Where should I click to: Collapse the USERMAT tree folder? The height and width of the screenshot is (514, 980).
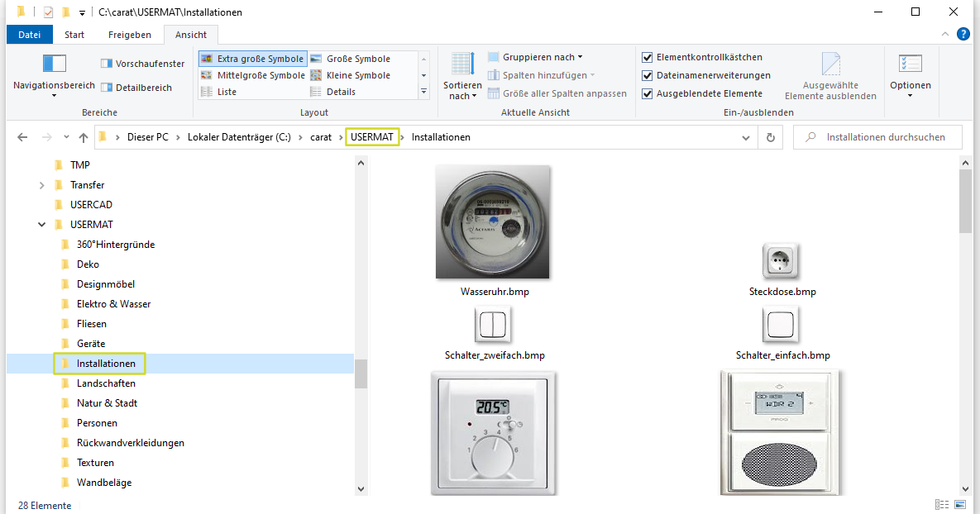coord(42,225)
